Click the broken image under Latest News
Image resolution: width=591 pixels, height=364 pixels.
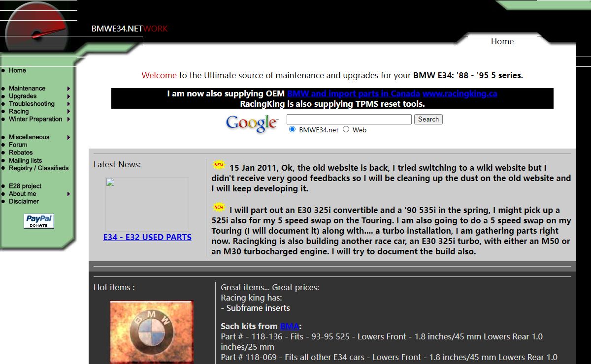(x=147, y=204)
